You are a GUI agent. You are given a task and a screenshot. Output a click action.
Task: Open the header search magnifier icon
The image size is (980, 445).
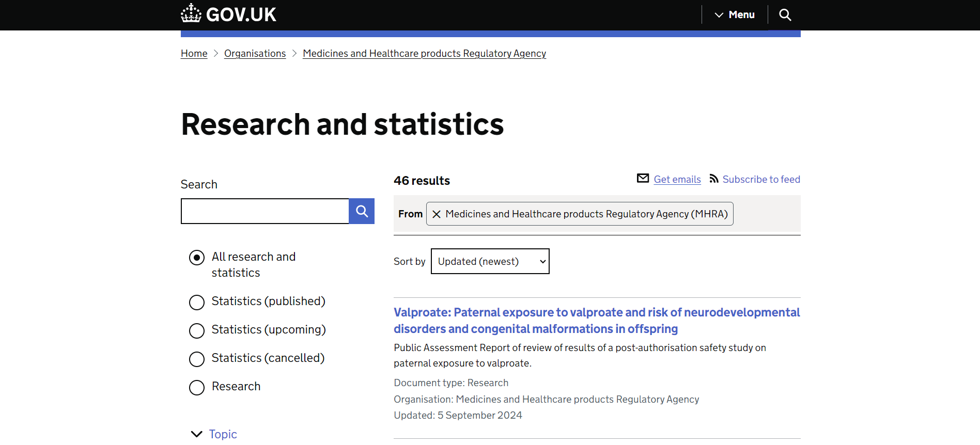tap(785, 15)
